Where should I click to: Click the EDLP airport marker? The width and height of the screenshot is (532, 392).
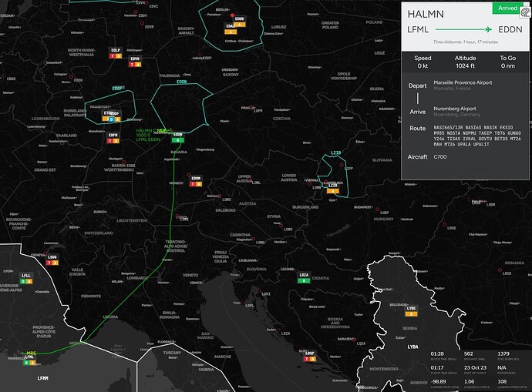[116, 53]
